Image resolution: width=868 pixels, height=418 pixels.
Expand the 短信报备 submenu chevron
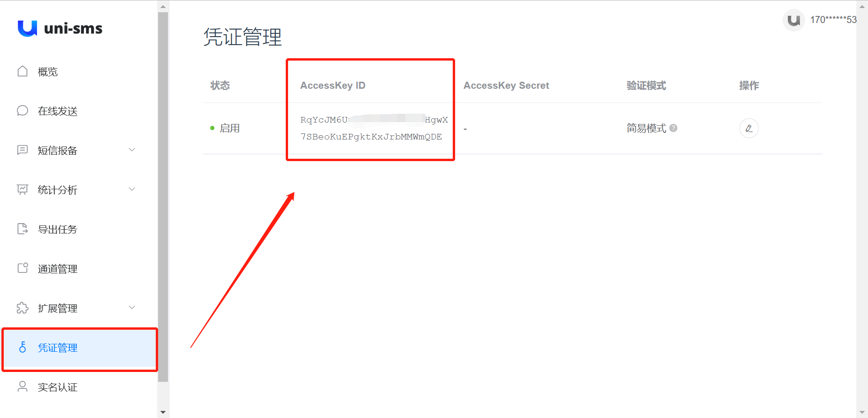coord(132,150)
